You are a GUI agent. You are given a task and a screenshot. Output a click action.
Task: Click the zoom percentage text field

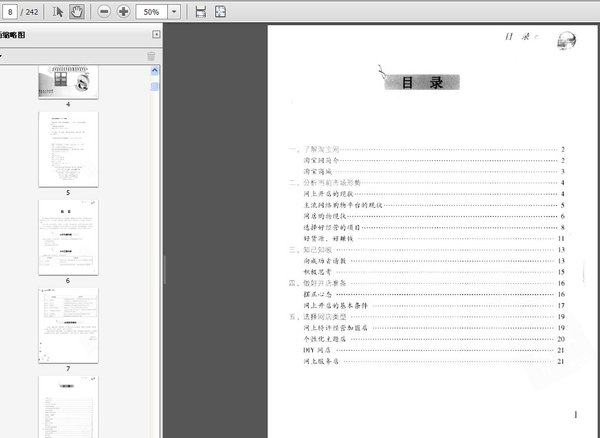[x=152, y=11]
